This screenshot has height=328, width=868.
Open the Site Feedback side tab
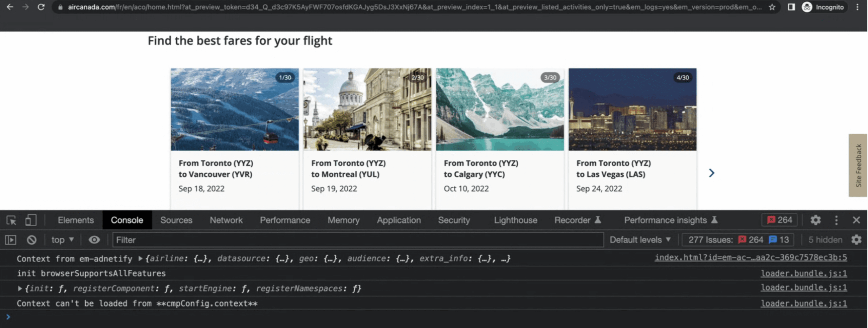[858, 165]
